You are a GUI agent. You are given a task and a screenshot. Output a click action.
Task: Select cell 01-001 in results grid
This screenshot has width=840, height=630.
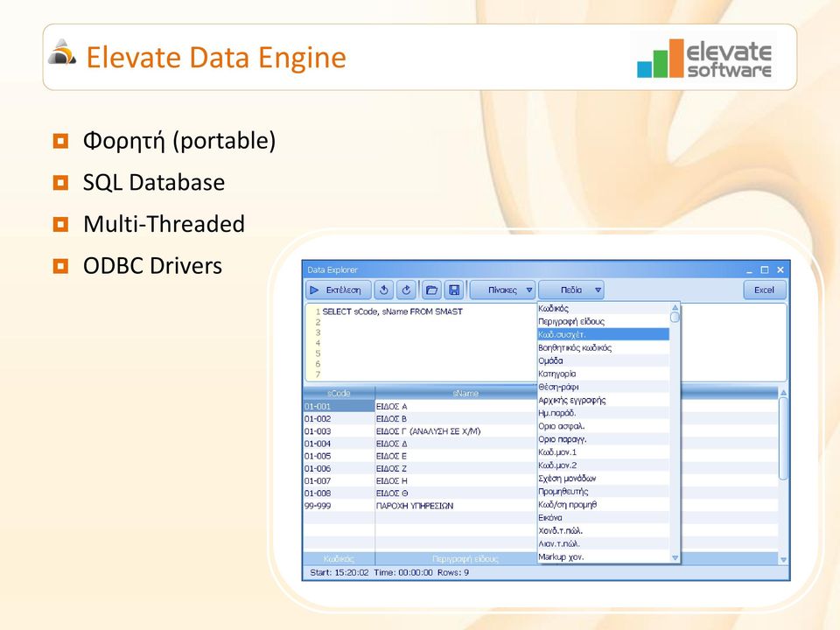point(339,406)
